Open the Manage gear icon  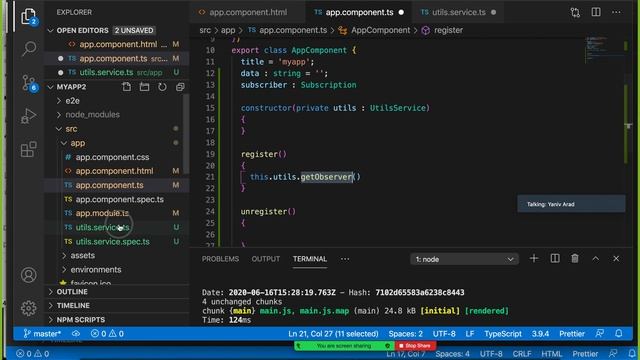coord(29,308)
